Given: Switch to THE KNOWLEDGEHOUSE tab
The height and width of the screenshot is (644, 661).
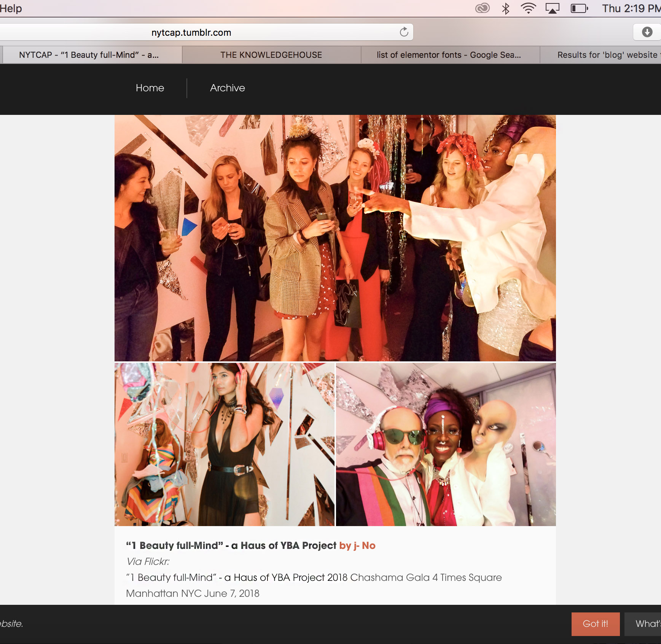Looking at the screenshot, I should point(271,55).
